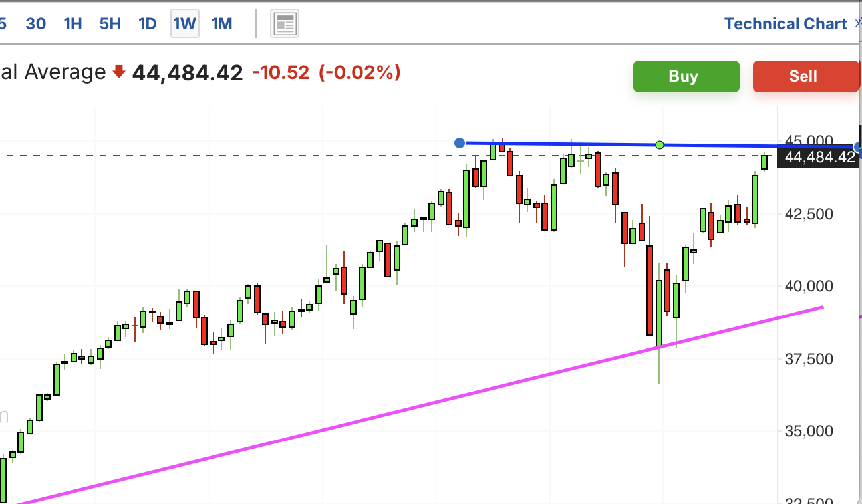Select the 1D chart interval

(x=147, y=24)
